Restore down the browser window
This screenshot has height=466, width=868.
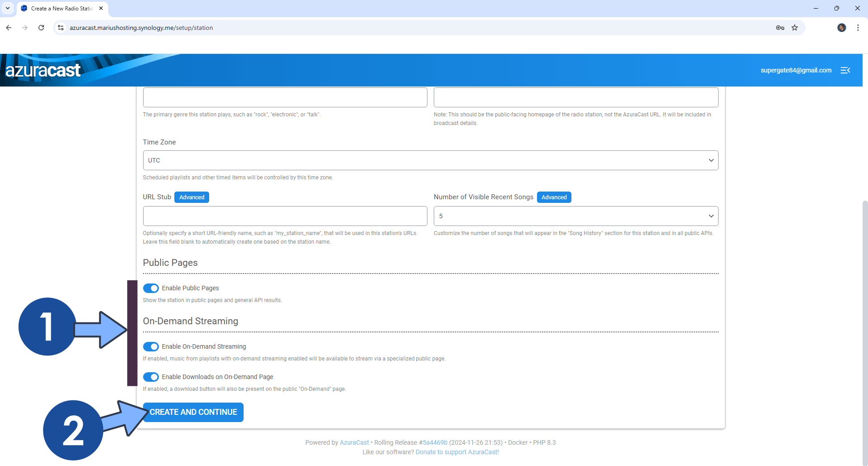[x=837, y=8]
